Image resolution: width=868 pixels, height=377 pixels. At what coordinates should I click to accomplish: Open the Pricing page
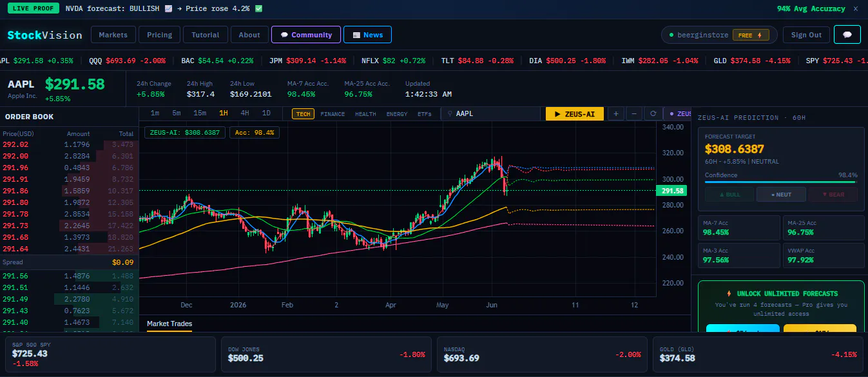point(159,35)
